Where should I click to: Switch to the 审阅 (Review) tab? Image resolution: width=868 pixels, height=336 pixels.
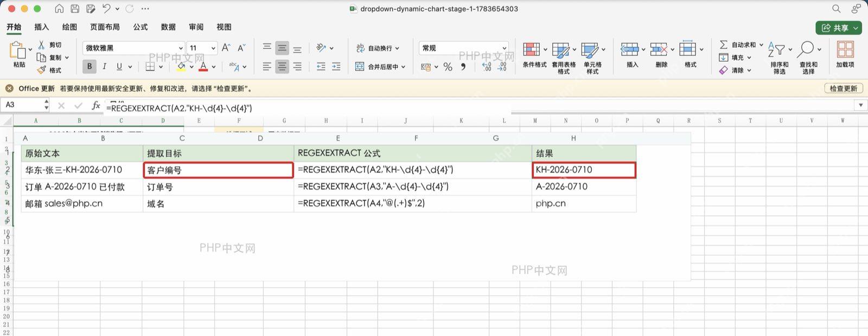point(196,27)
